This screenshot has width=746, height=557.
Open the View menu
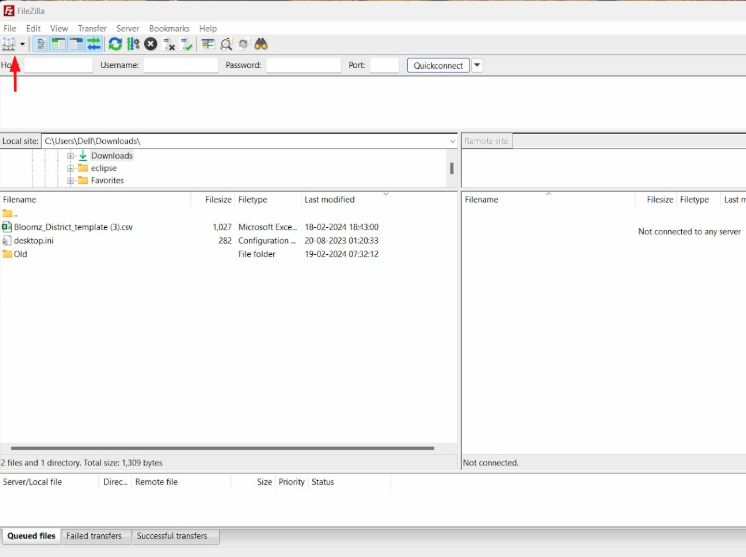tap(59, 29)
